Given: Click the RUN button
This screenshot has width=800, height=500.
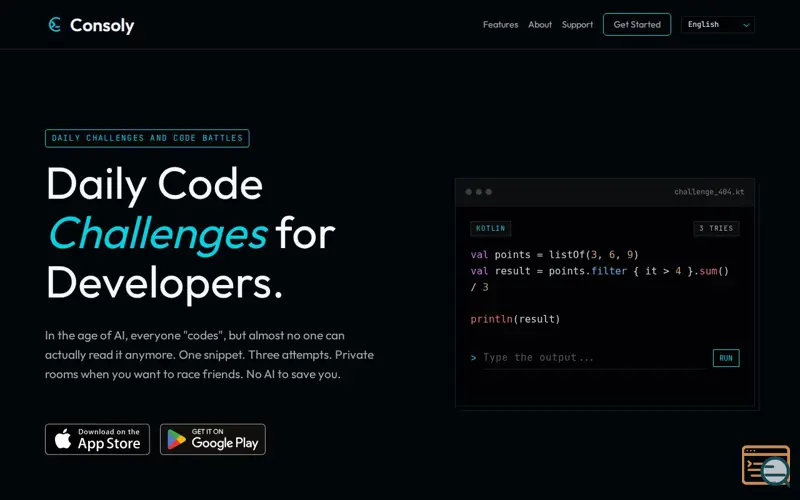Looking at the screenshot, I should click(x=726, y=358).
